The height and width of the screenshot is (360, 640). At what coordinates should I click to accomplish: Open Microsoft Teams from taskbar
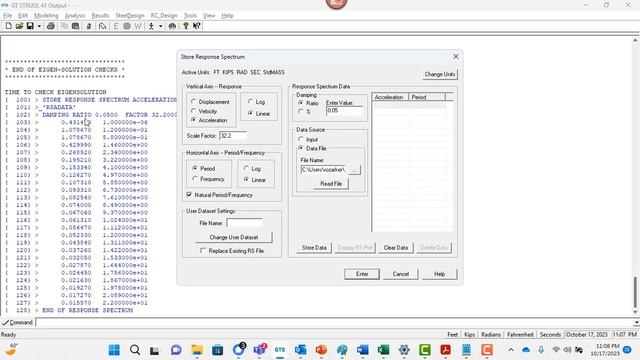click(x=259, y=350)
